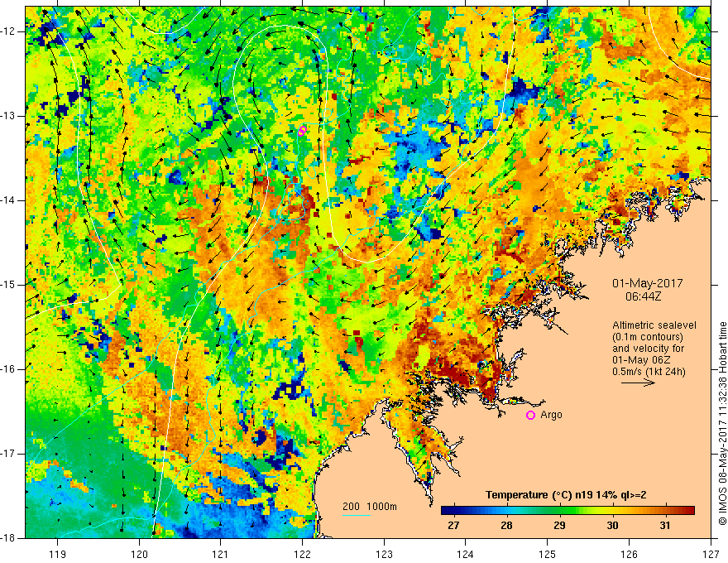Click the '0.5m/s (1kt 24h)' text
Image resolution: width=728 pixels, height=563 pixels.
(x=649, y=372)
